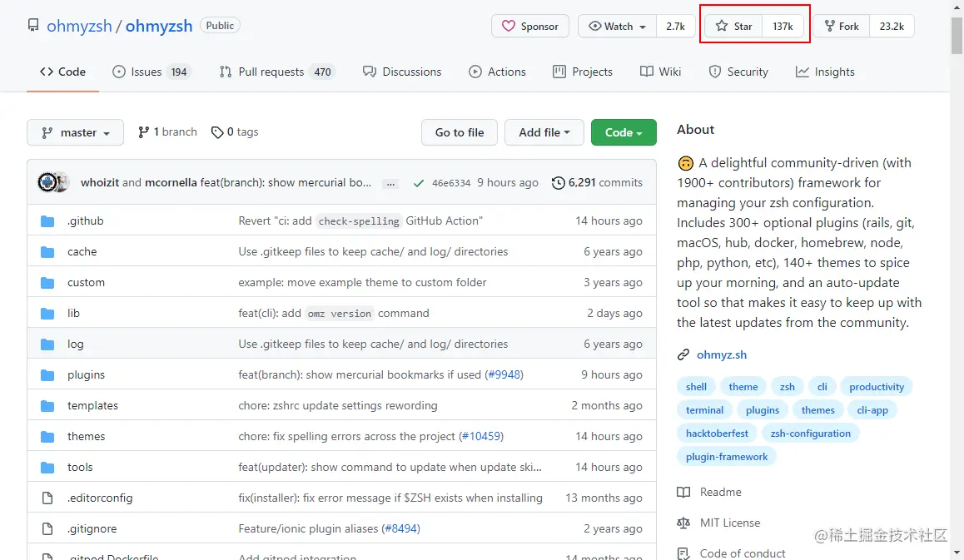The height and width of the screenshot is (560, 964).
Task: Open the custom folder
Action: coord(86,282)
